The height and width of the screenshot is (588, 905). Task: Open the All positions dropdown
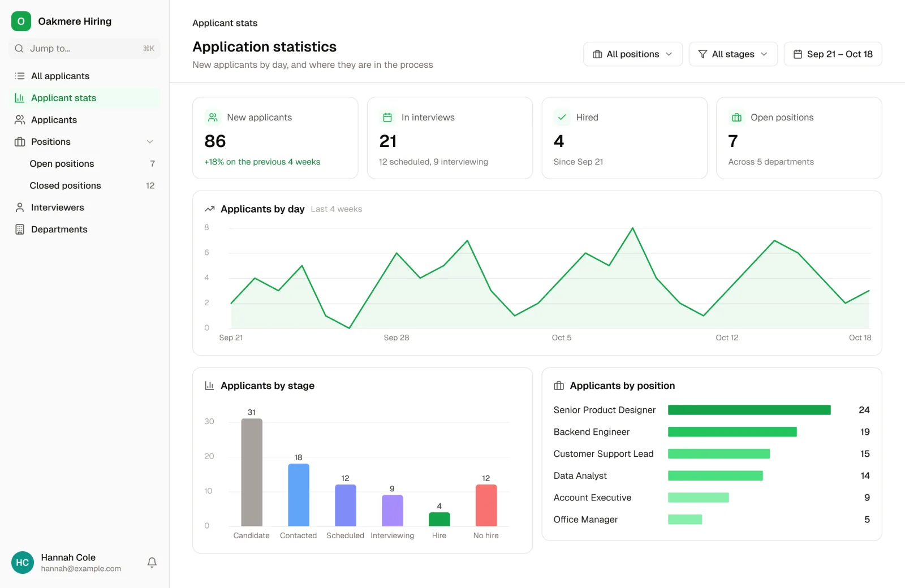[x=633, y=54]
